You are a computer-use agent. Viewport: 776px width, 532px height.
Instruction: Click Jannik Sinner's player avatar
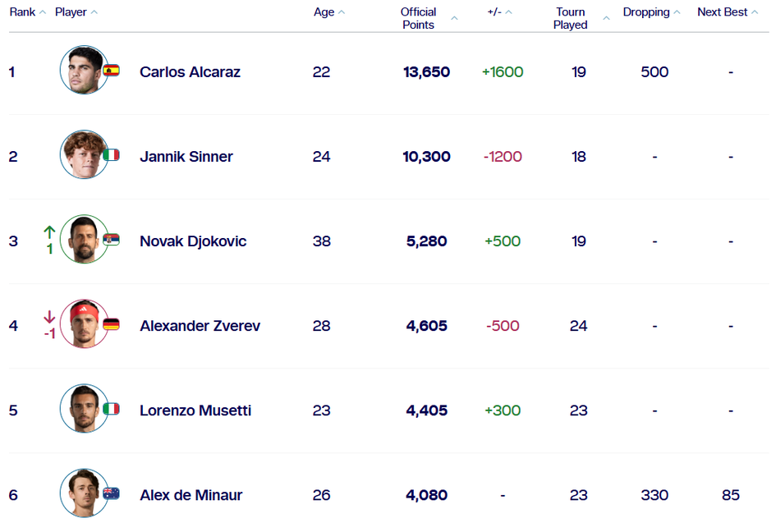(84, 155)
